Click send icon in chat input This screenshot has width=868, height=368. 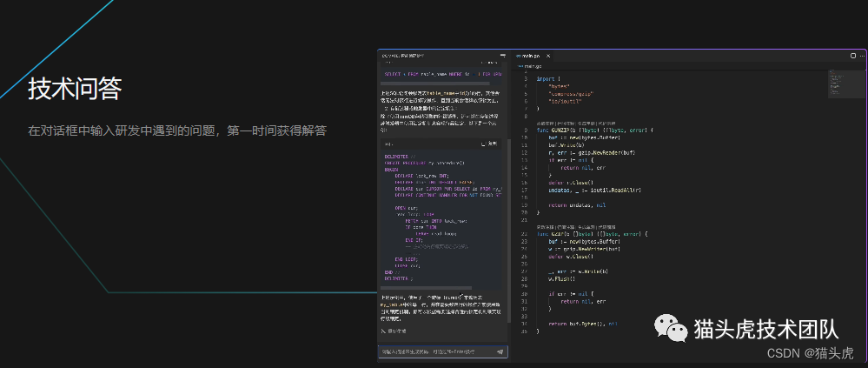(x=500, y=352)
